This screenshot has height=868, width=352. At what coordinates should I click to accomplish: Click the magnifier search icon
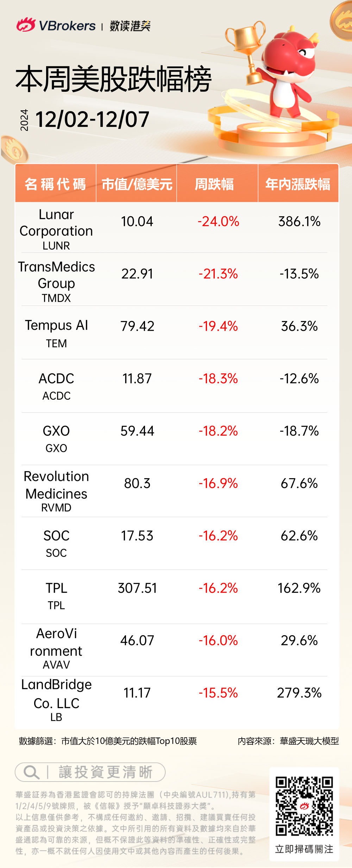31,772
